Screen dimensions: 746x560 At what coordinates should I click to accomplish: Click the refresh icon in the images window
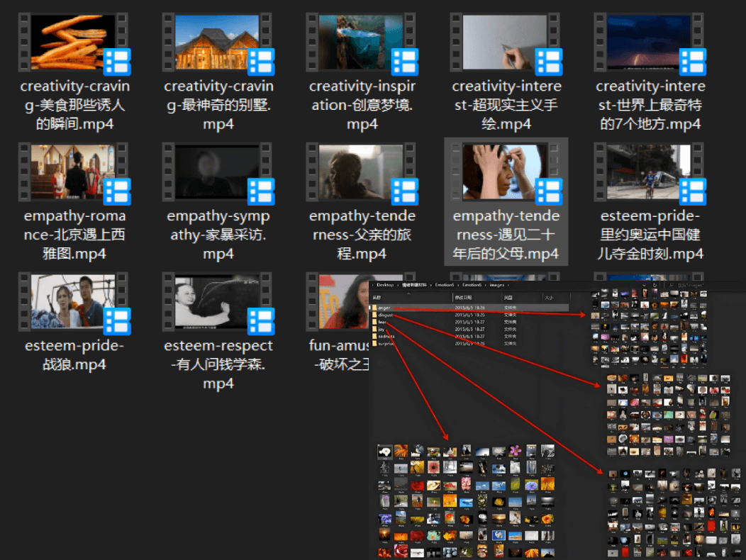655,285
